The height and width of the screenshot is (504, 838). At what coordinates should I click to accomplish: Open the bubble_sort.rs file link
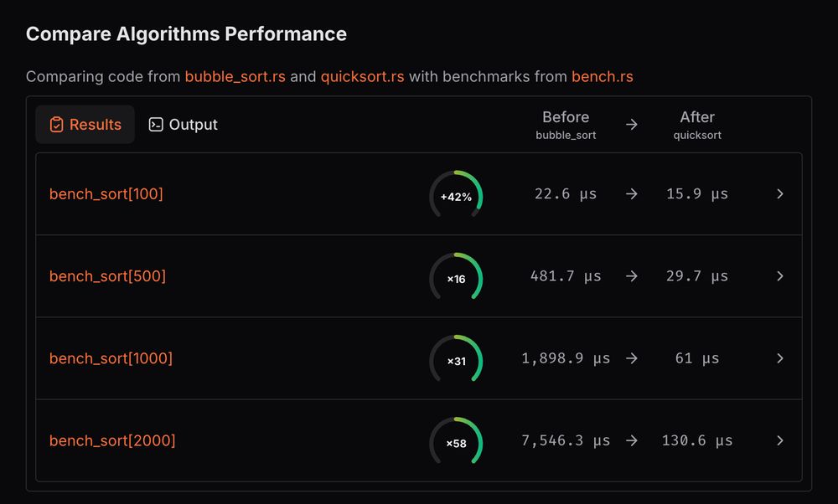pos(235,77)
